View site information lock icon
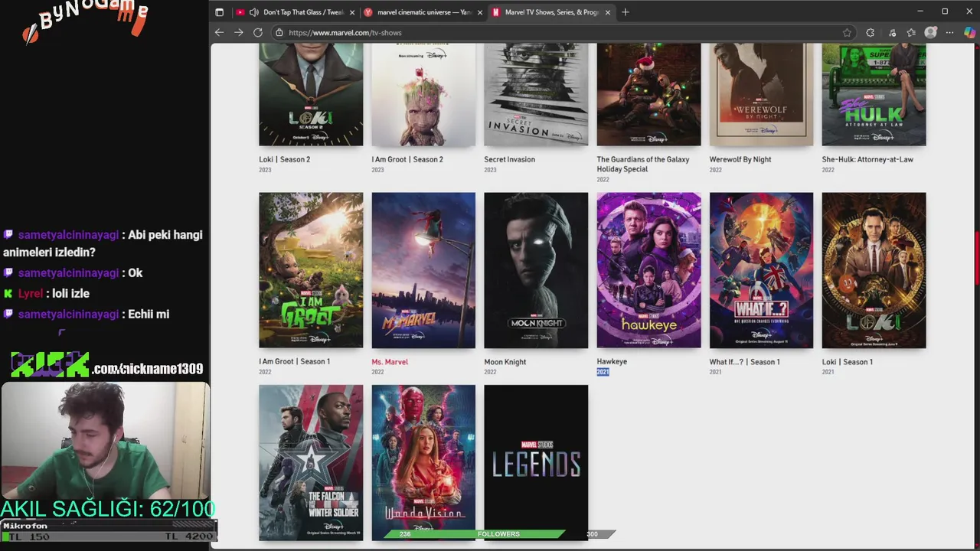This screenshot has height=551, width=980. click(x=279, y=32)
